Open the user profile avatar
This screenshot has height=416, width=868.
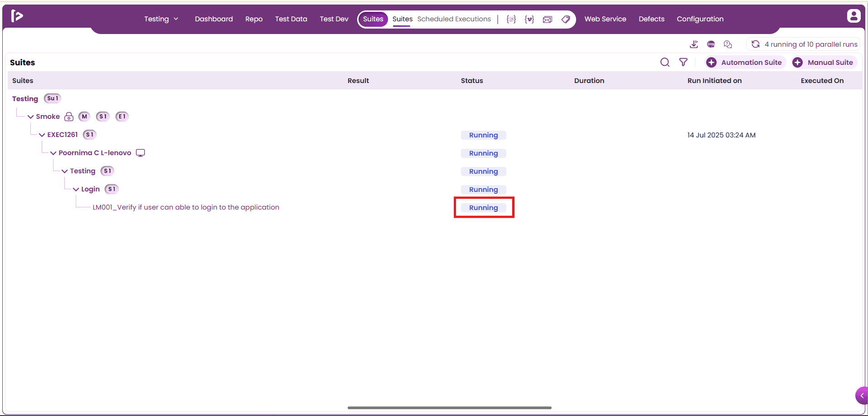tap(853, 16)
